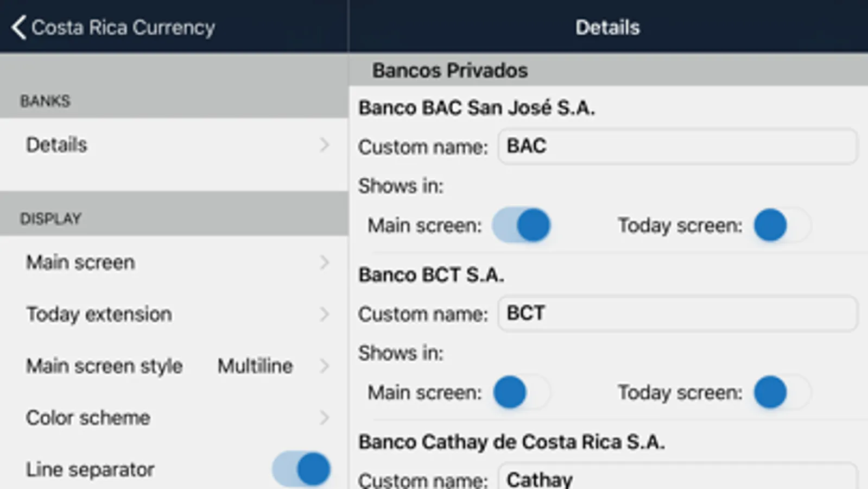Open Main screen display settings

(x=80, y=262)
